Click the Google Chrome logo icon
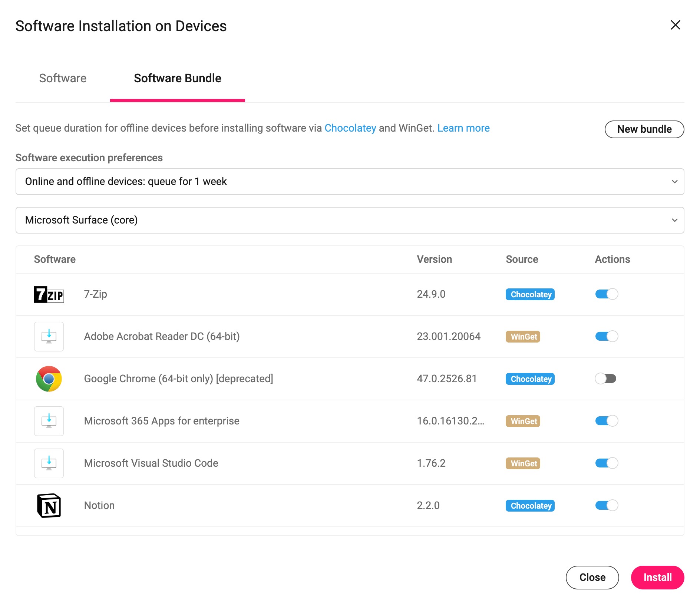Image resolution: width=700 pixels, height=605 pixels. [x=49, y=379]
